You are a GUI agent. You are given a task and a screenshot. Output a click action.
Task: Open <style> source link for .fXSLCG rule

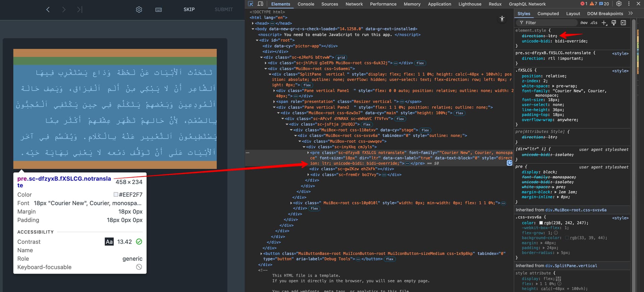point(620,71)
